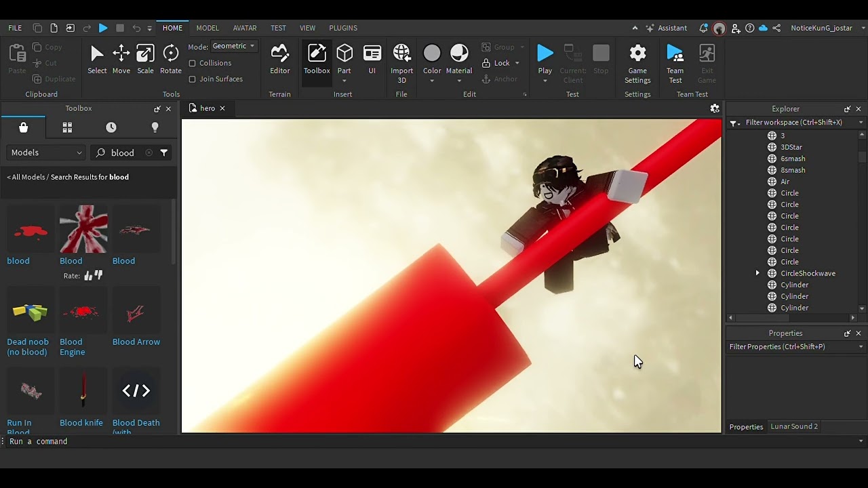Click the blue play icon in quick access bar
Screen dimensions: 868x488
(x=103, y=28)
